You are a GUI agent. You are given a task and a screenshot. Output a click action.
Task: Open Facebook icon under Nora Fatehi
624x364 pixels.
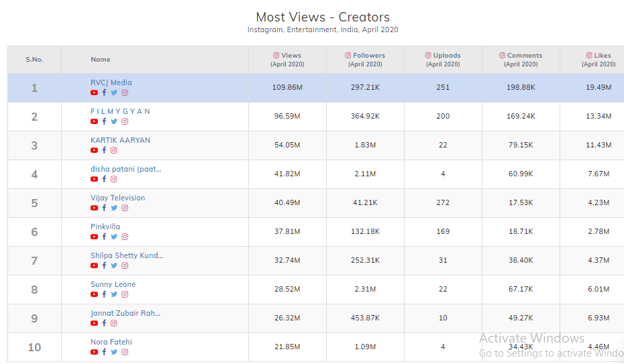[x=104, y=353]
